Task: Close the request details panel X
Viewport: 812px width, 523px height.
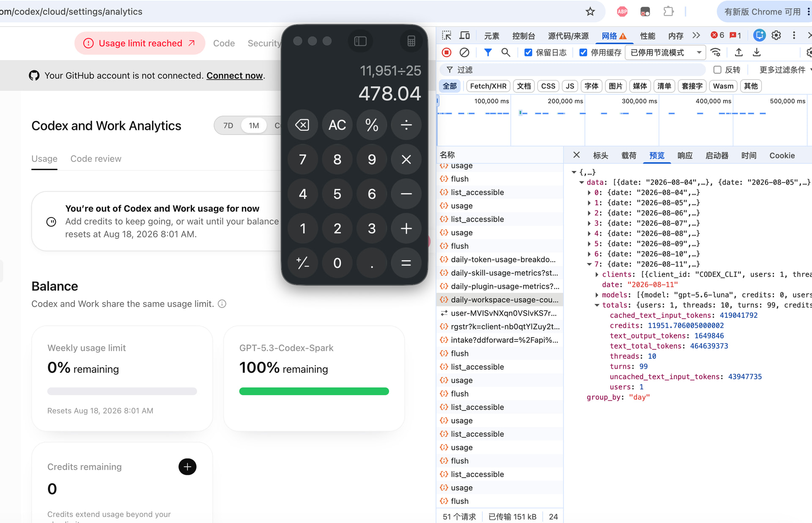Action: pyautogui.click(x=576, y=155)
